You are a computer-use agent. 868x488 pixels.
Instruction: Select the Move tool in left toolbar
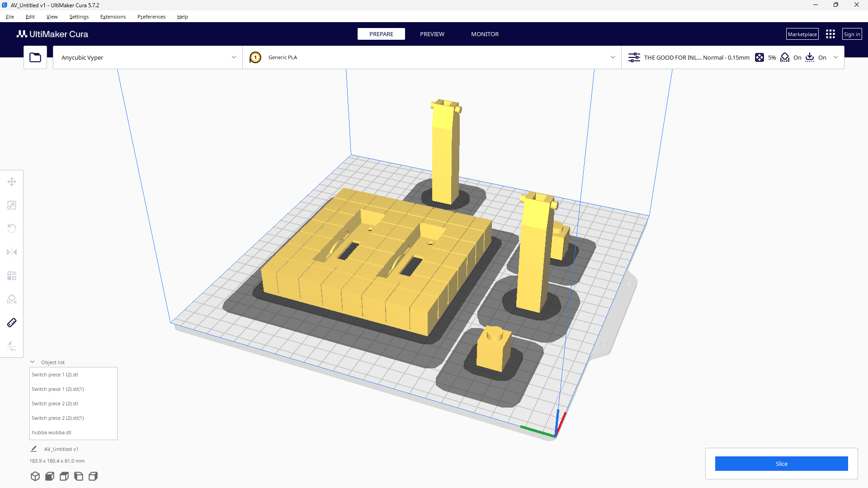click(x=12, y=182)
